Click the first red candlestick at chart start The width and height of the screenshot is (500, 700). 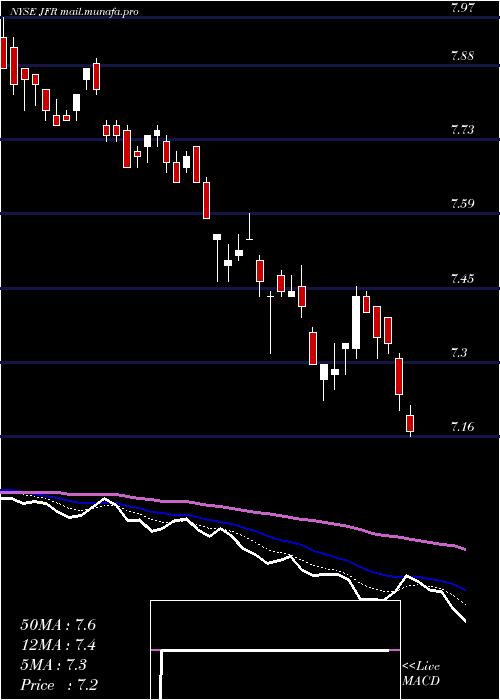[x=4, y=53]
